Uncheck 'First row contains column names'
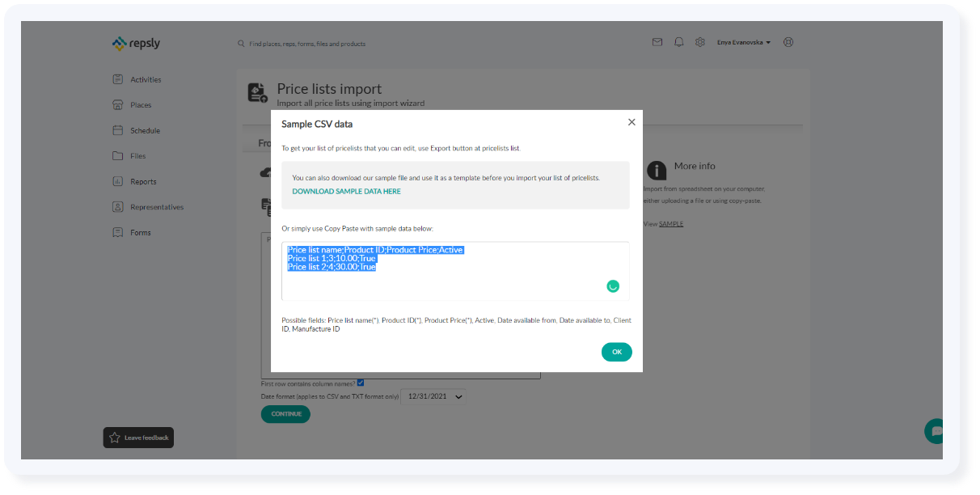This screenshot has height=495, width=980. point(360,382)
